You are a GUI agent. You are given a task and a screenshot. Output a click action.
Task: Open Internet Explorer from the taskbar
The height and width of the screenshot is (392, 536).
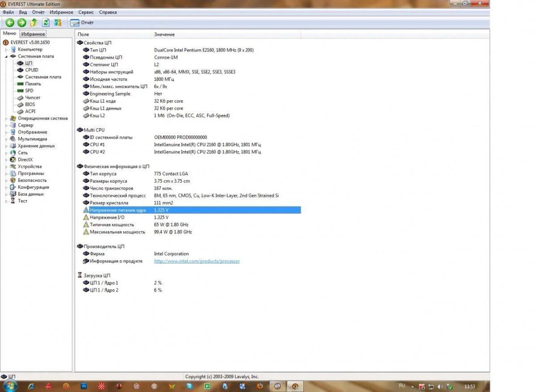click(x=31, y=386)
